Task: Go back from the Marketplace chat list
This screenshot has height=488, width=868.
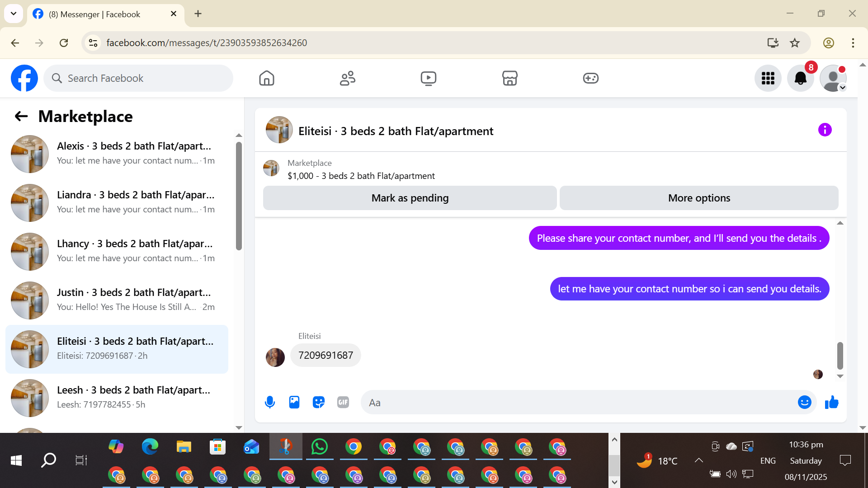Action: click(21, 117)
